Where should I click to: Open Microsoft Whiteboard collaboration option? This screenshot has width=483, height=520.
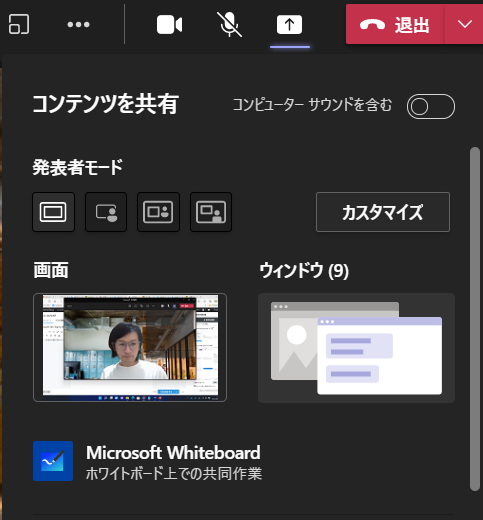pos(147,462)
